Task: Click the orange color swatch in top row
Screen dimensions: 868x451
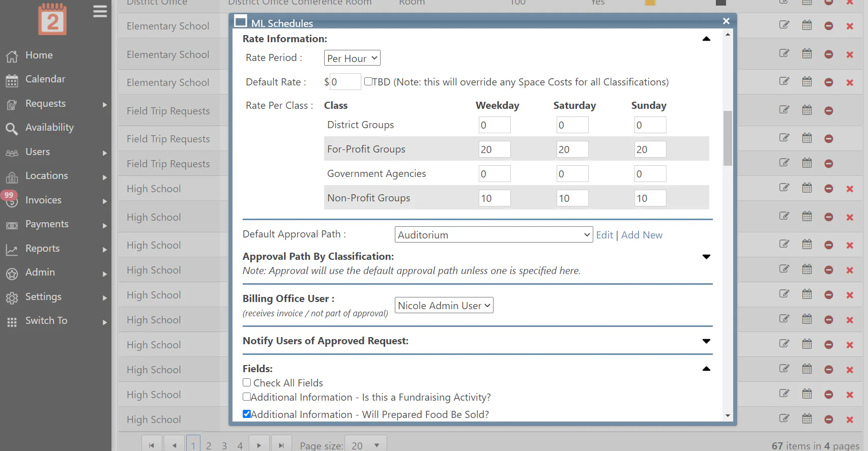Action: point(650,3)
